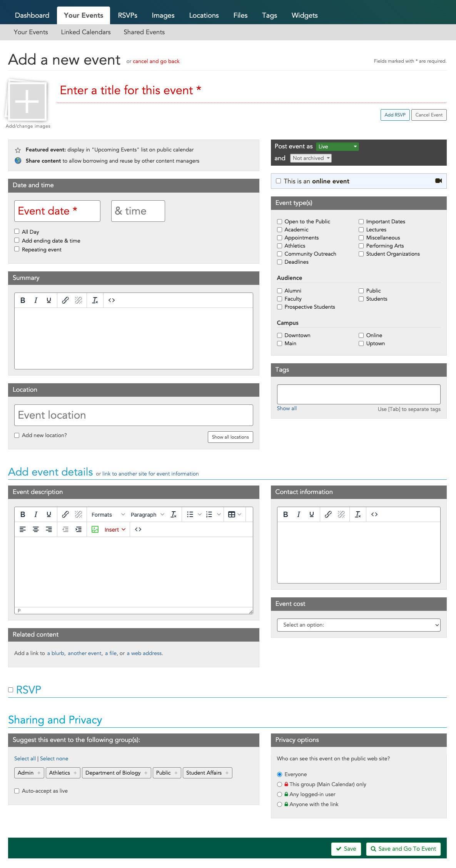Click the insert link icon in Summary toolbar
Viewport: 456px width, 868px height.
coord(65,300)
